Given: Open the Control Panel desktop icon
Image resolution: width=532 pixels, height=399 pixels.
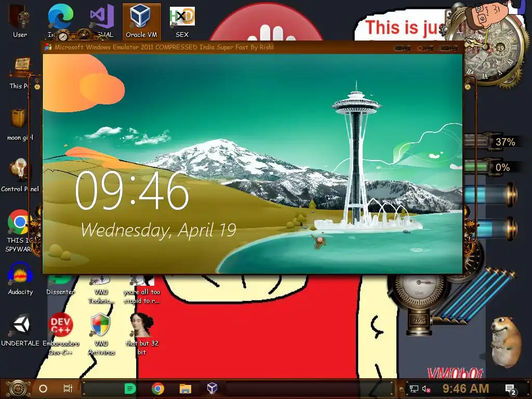Looking at the screenshot, I should coord(20,176).
